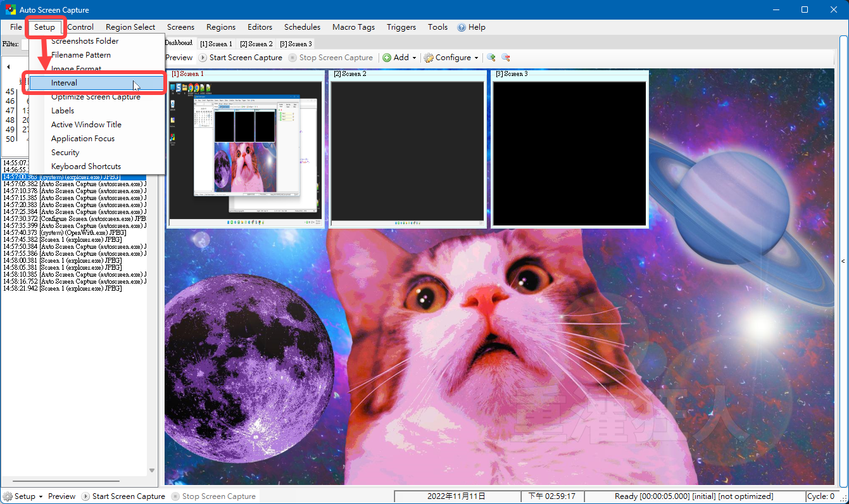Click the Screen 1 preview thumbnail
The width and height of the screenshot is (849, 504).
(246, 153)
